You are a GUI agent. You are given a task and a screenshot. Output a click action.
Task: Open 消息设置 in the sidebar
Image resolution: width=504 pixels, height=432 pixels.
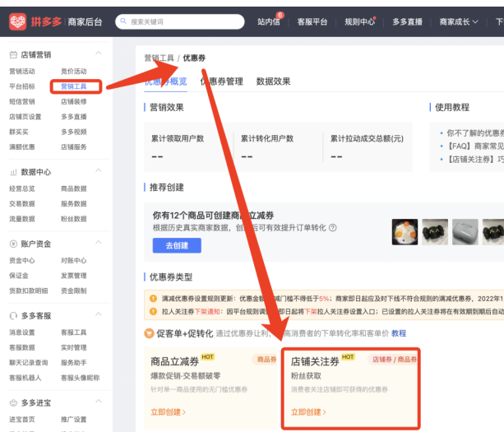22,332
